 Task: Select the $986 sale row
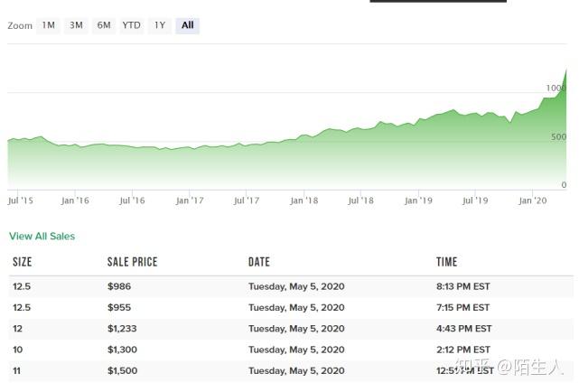[x=289, y=286]
